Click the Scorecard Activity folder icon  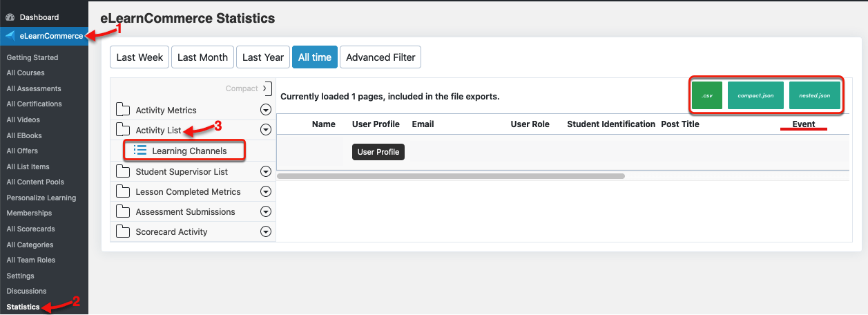[x=123, y=231]
